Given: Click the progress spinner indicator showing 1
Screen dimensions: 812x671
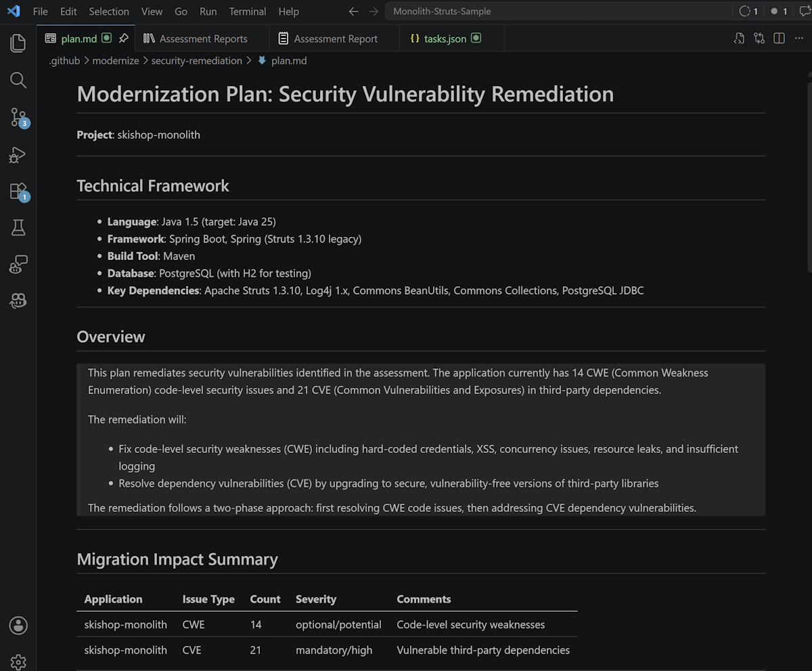Looking at the screenshot, I should click(x=748, y=12).
